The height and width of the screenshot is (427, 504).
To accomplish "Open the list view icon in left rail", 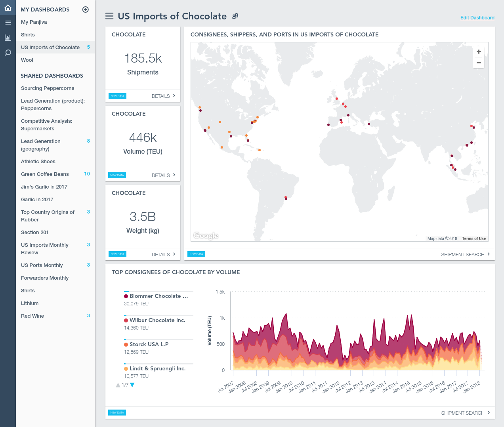I will pyautogui.click(x=8, y=23).
